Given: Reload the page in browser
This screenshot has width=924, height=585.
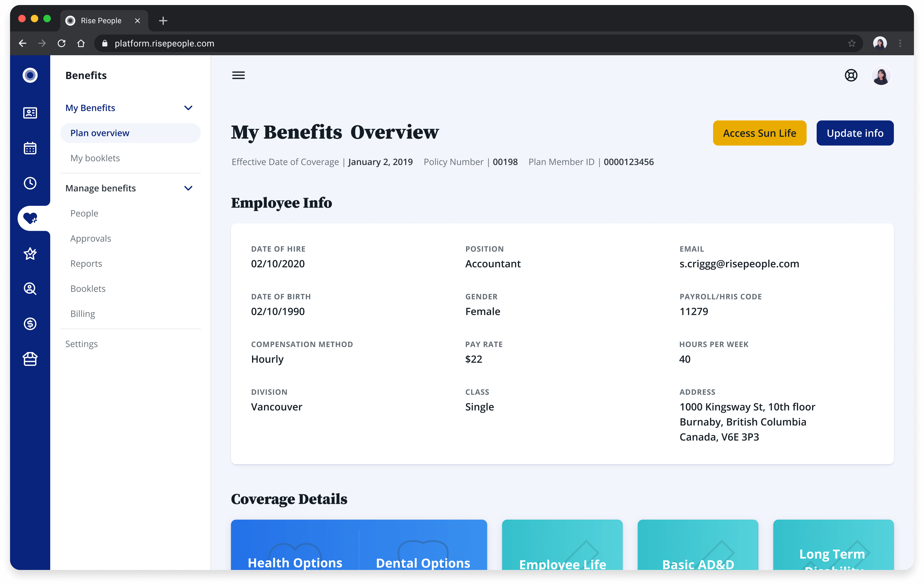Looking at the screenshot, I should coord(62,43).
